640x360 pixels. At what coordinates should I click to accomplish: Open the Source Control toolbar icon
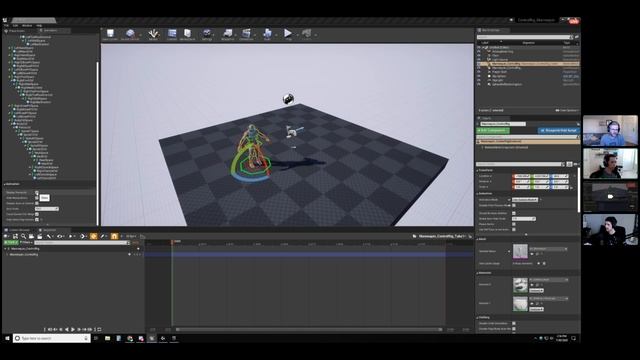(x=130, y=34)
